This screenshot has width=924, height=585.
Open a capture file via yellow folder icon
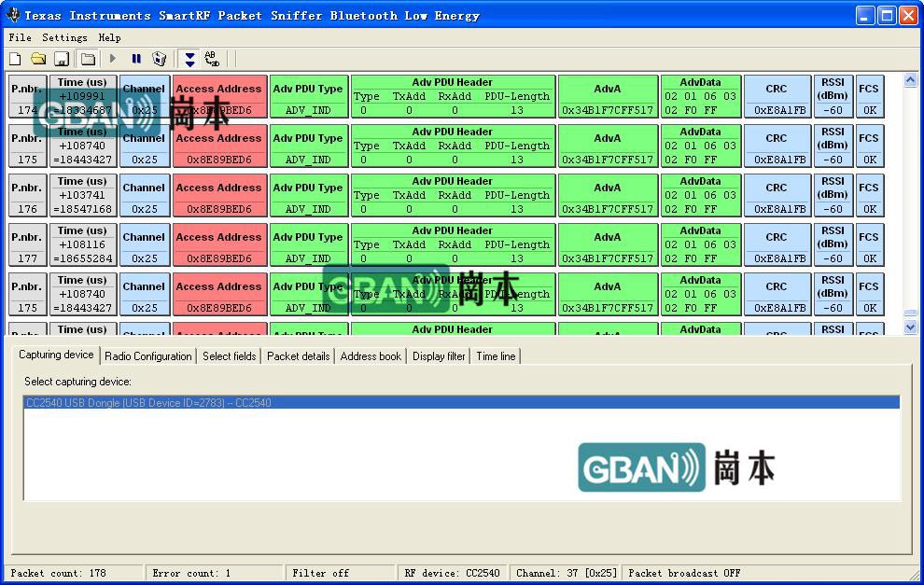click(38, 59)
